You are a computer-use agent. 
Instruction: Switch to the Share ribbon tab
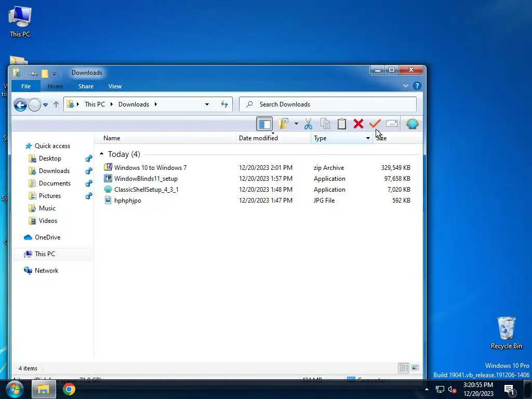coord(86,86)
